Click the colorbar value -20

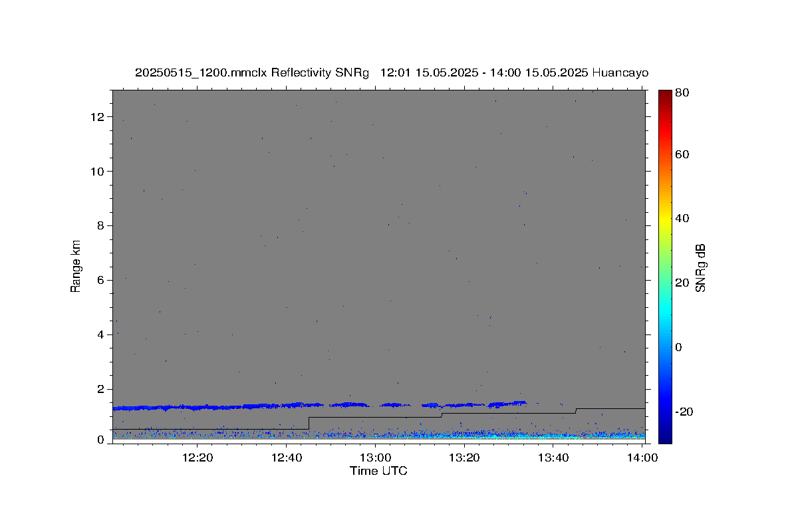coord(684,412)
